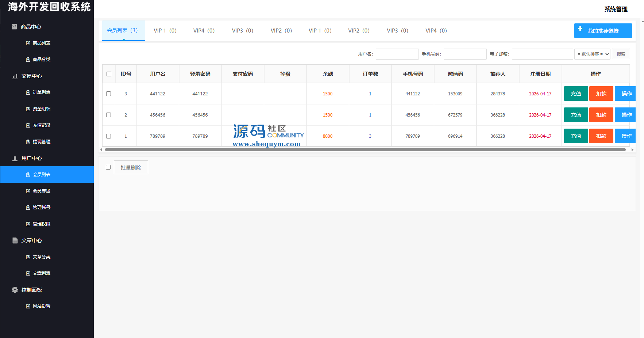Check the row checkbox for user 441122

click(109, 94)
